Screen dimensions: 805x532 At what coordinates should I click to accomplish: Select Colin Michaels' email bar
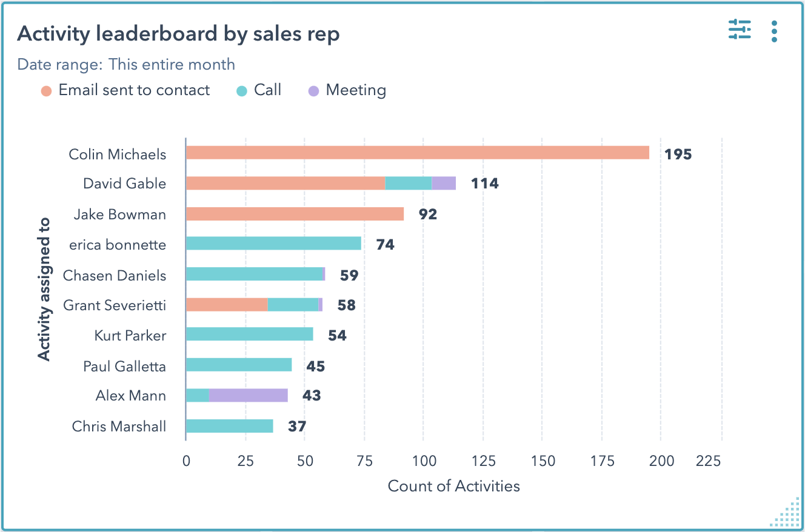point(417,153)
